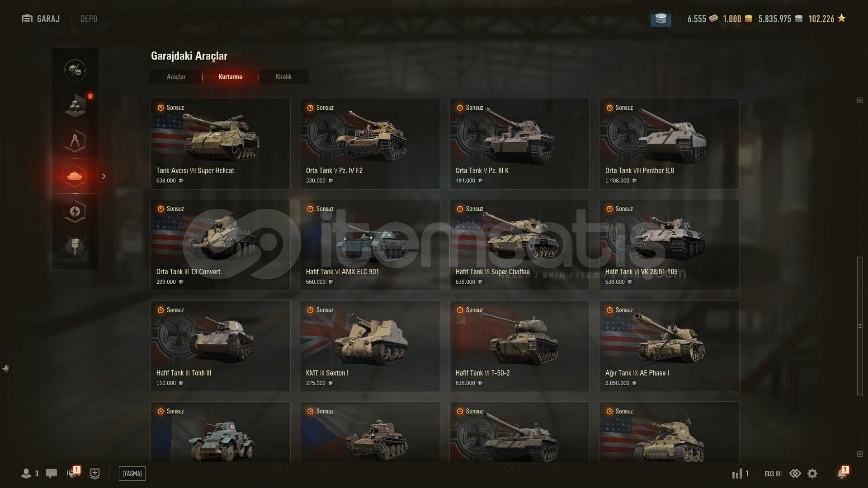Open the lightning bolt reserves sidebar icon
This screenshot has width=868, height=488.
(x=75, y=211)
